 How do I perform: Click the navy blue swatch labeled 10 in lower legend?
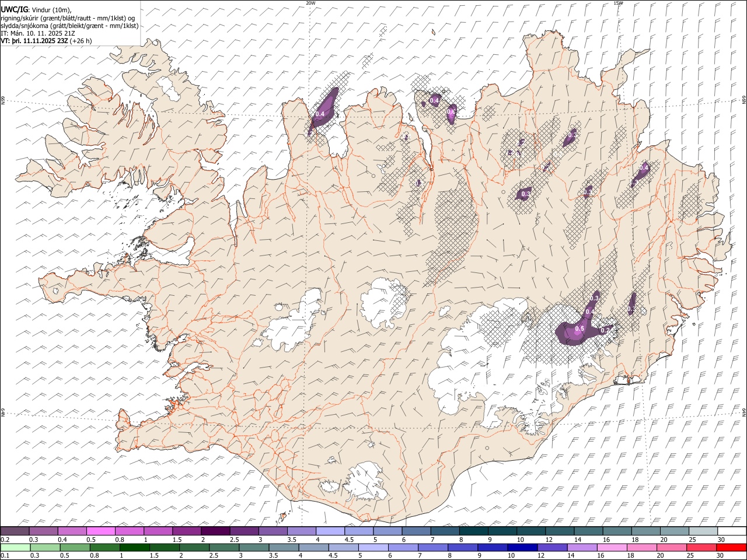point(522,547)
